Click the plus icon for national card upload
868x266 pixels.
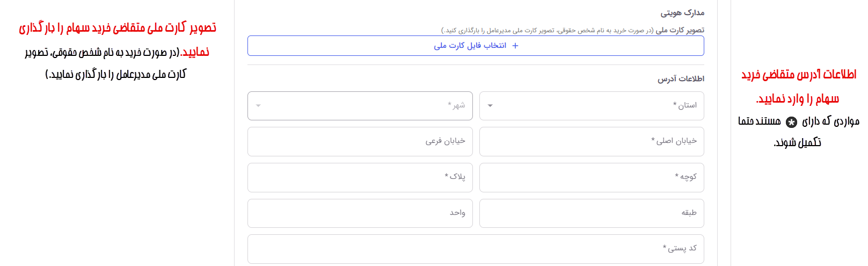(x=515, y=46)
